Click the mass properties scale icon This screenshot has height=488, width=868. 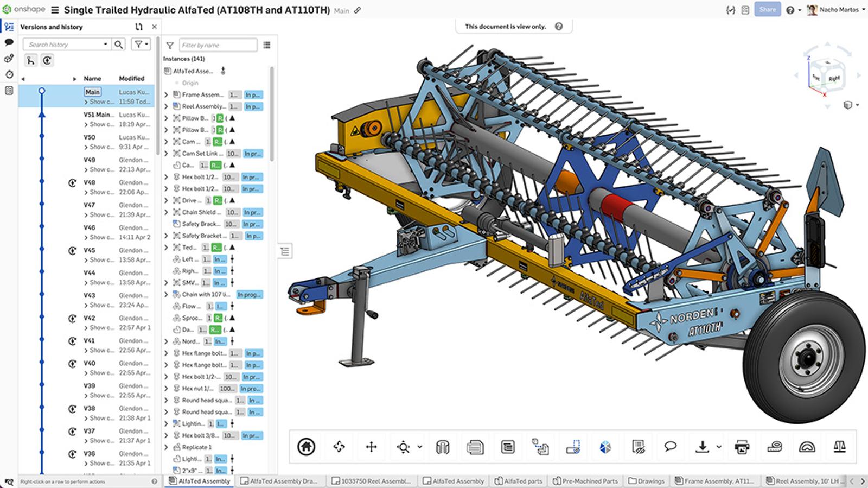tap(839, 447)
